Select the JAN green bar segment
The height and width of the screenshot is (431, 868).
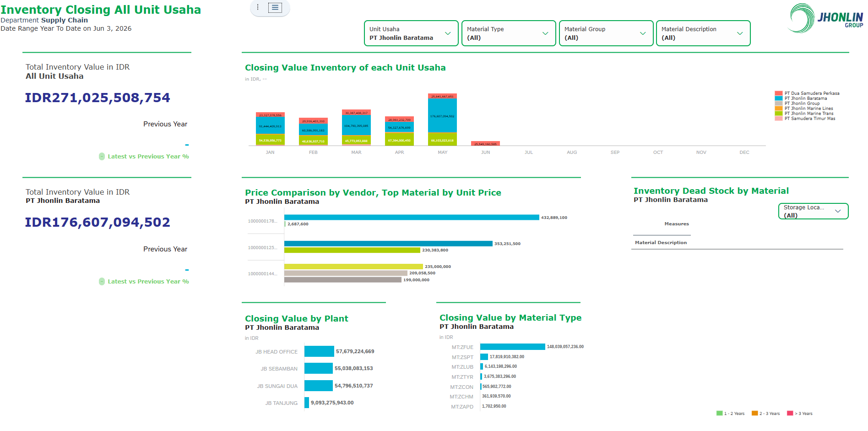click(x=270, y=140)
